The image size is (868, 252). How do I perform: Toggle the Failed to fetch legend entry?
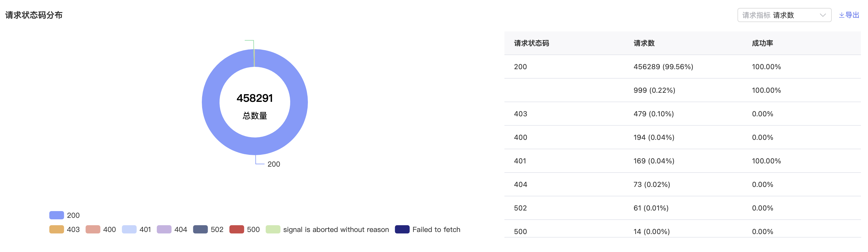428,229
